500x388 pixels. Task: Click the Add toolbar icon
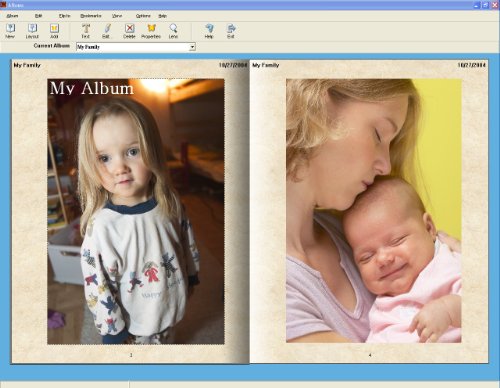click(54, 31)
